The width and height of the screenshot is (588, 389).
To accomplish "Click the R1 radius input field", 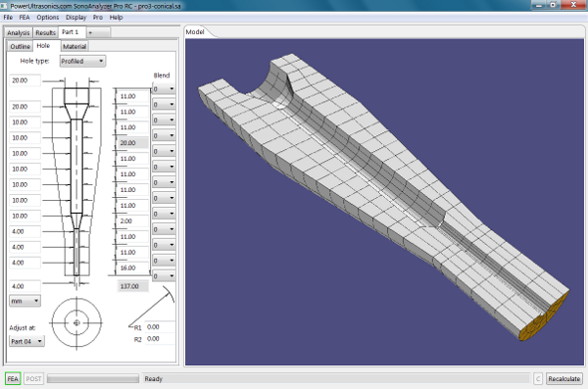I will pyautogui.click(x=160, y=327).
